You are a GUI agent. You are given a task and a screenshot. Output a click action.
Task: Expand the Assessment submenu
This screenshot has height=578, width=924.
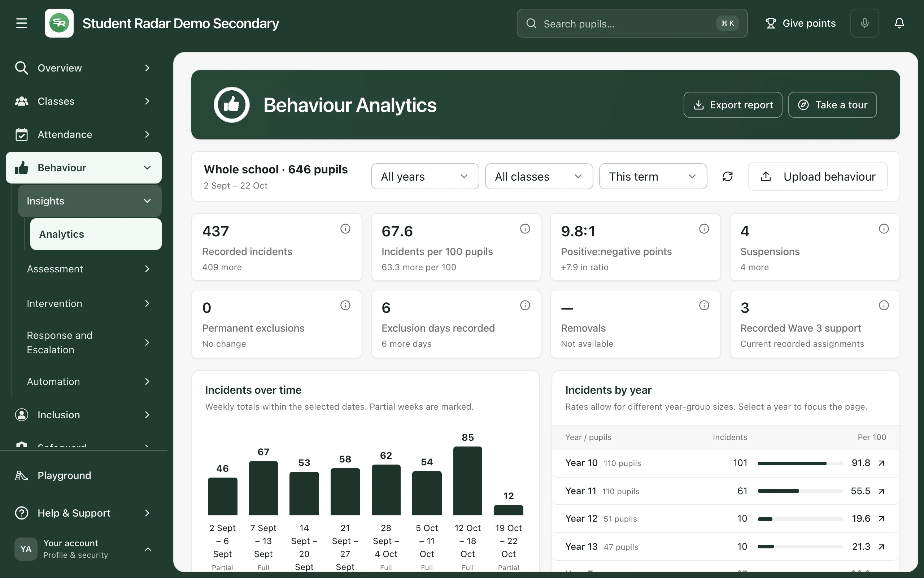[90, 269]
